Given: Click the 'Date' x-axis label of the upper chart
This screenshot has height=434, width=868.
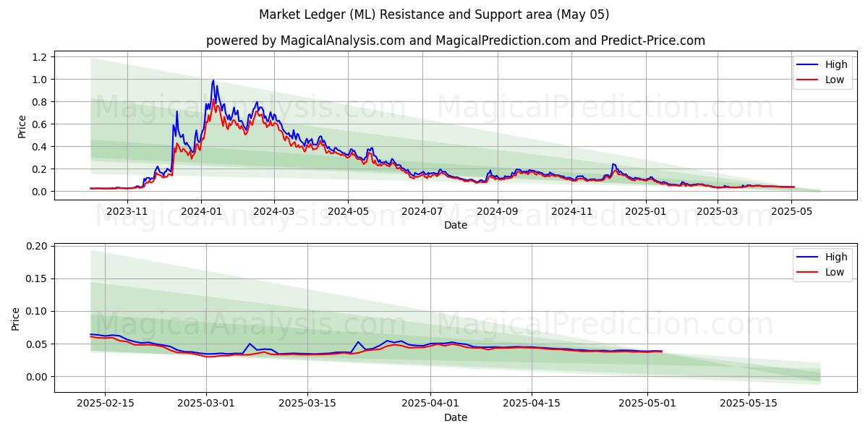Looking at the screenshot, I should point(456,225).
